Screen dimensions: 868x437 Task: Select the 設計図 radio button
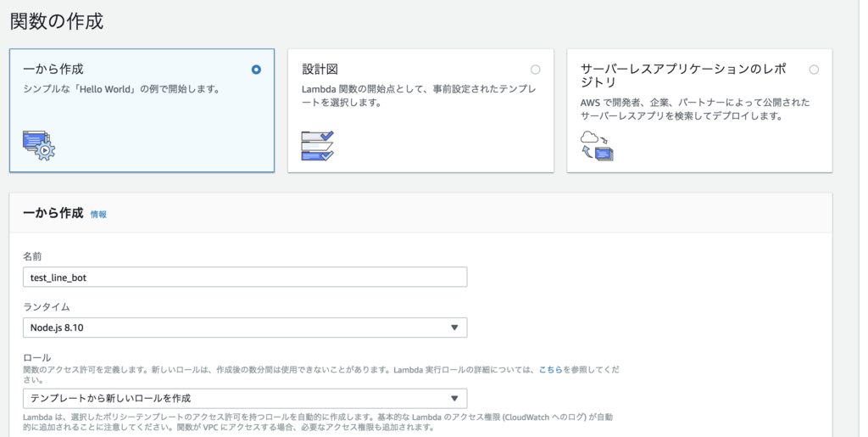[535, 70]
